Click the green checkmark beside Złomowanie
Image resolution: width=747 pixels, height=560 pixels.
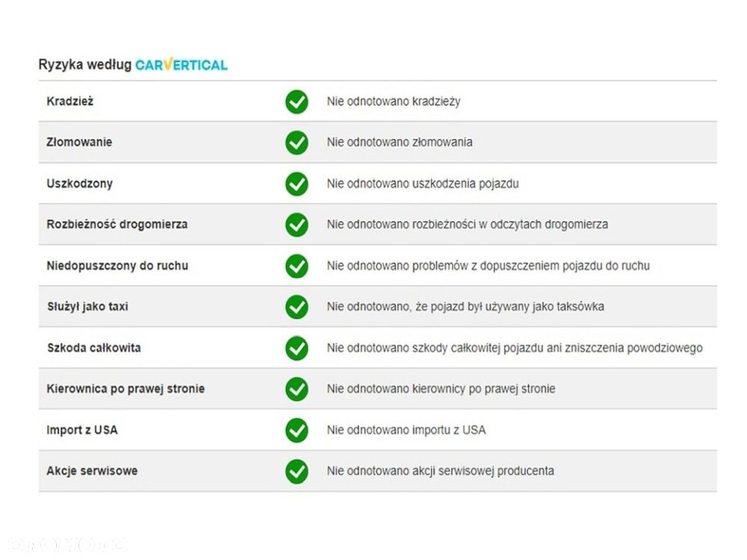coord(297,143)
